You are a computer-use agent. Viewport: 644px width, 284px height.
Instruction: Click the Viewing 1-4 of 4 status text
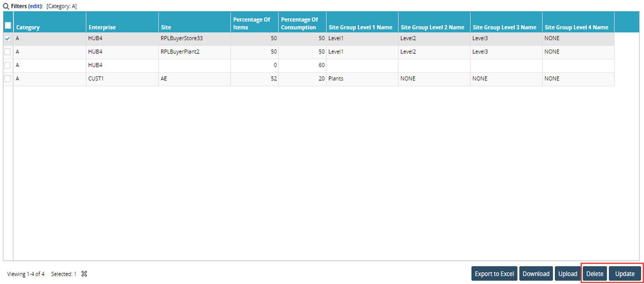coord(26,274)
